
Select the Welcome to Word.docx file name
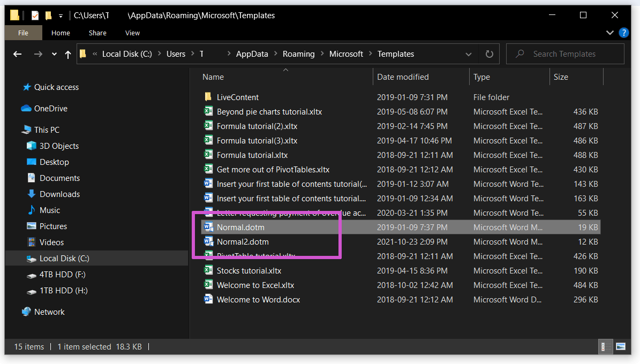258,300
